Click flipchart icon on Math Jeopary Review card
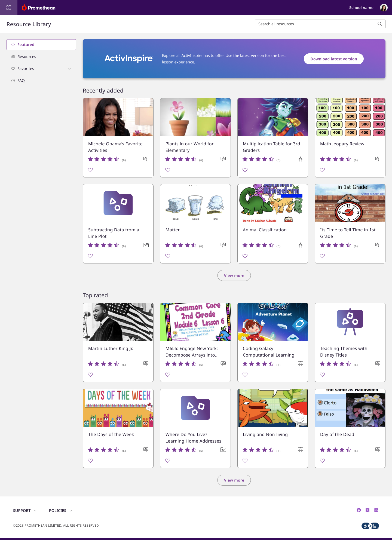Image resolution: width=392 pixels, height=540 pixels. click(378, 159)
